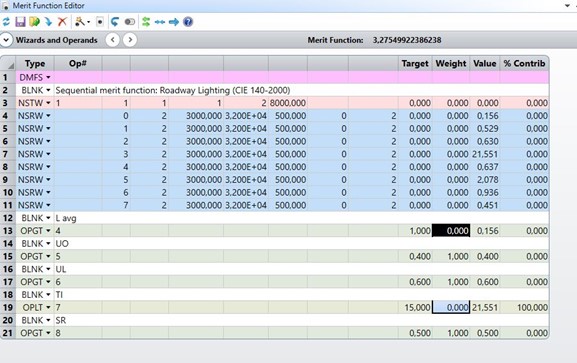The width and height of the screenshot is (577, 363).
Task: Click the blue down-arrow Insert Merit Function icon
Action: point(48,22)
